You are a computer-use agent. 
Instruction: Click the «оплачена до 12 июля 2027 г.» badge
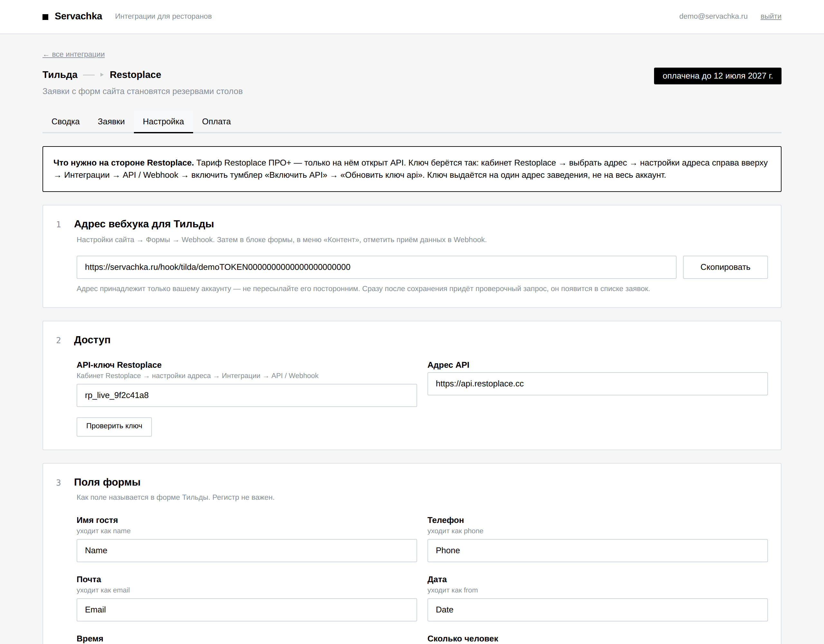tap(717, 76)
